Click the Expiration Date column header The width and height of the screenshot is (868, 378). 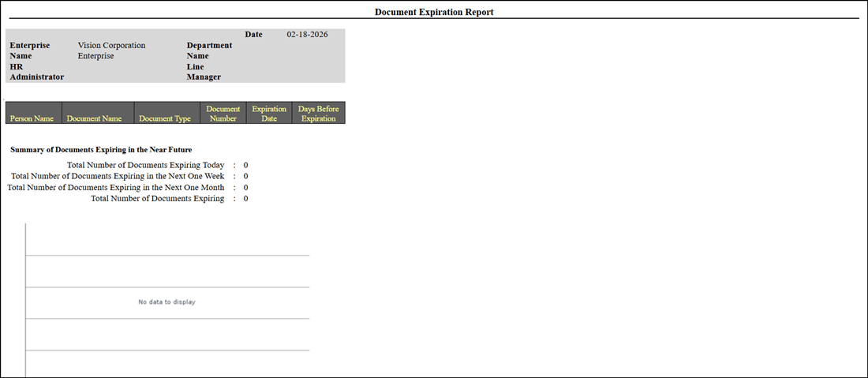269,112
